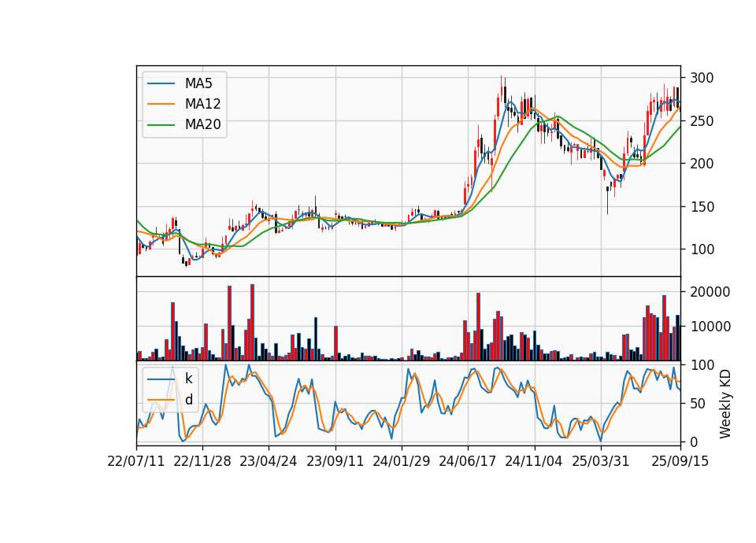
Task: Click the 50 KD axis tick label
Action: [698, 404]
